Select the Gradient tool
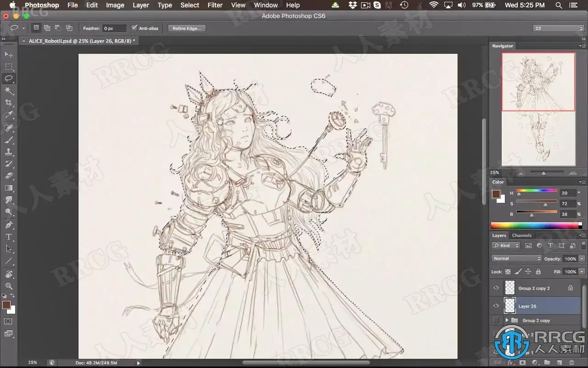588x368 pixels. [x=9, y=188]
